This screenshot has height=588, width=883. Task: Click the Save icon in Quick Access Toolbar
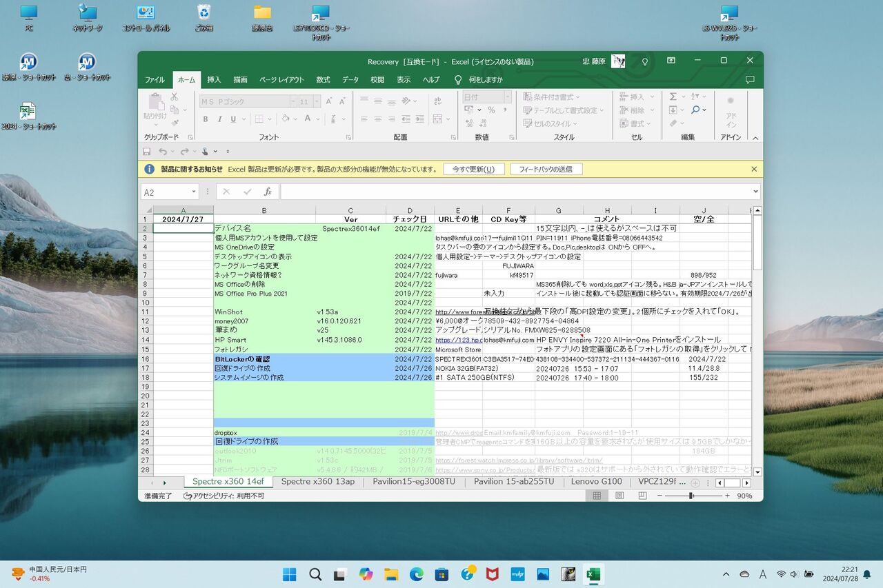pos(146,152)
